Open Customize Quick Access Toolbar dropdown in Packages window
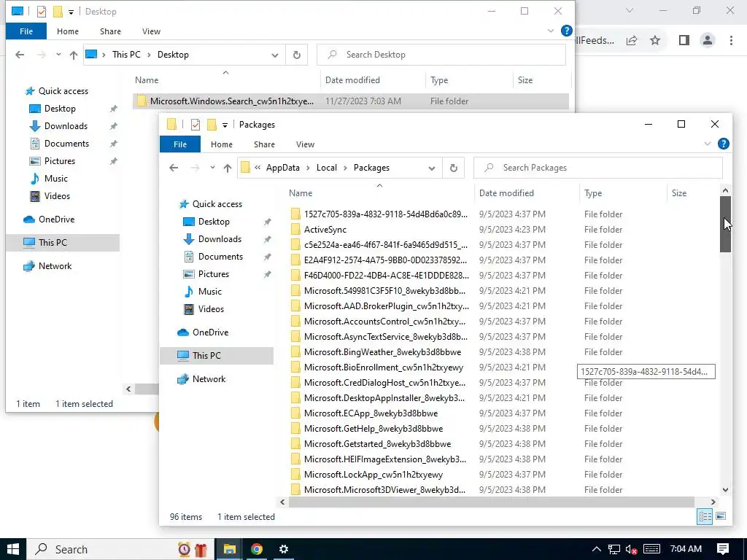Viewport: 747px width, 560px height. coord(225,125)
